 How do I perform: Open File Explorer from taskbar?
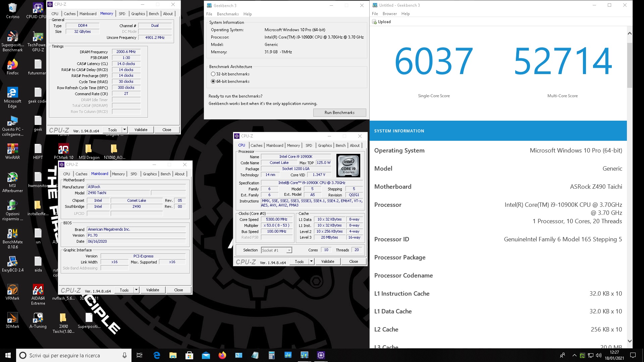coord(173,355)
